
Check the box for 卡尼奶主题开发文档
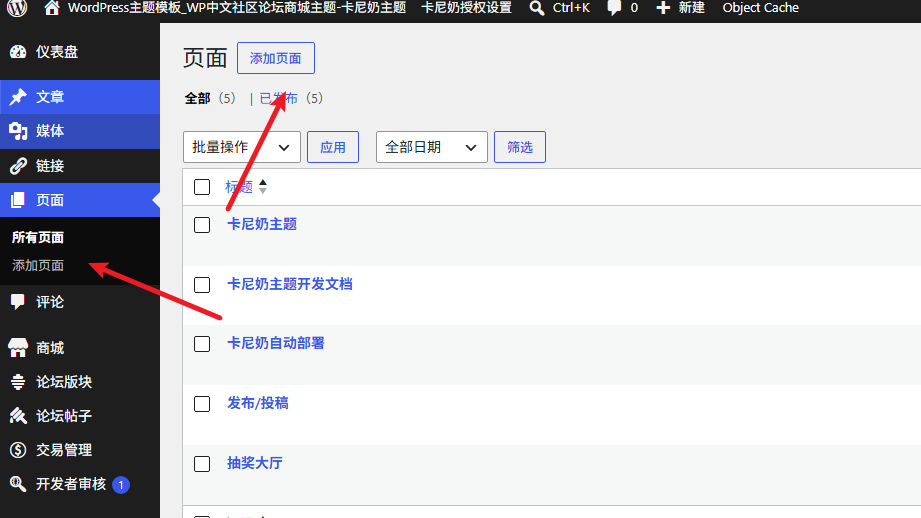(202, 285)
